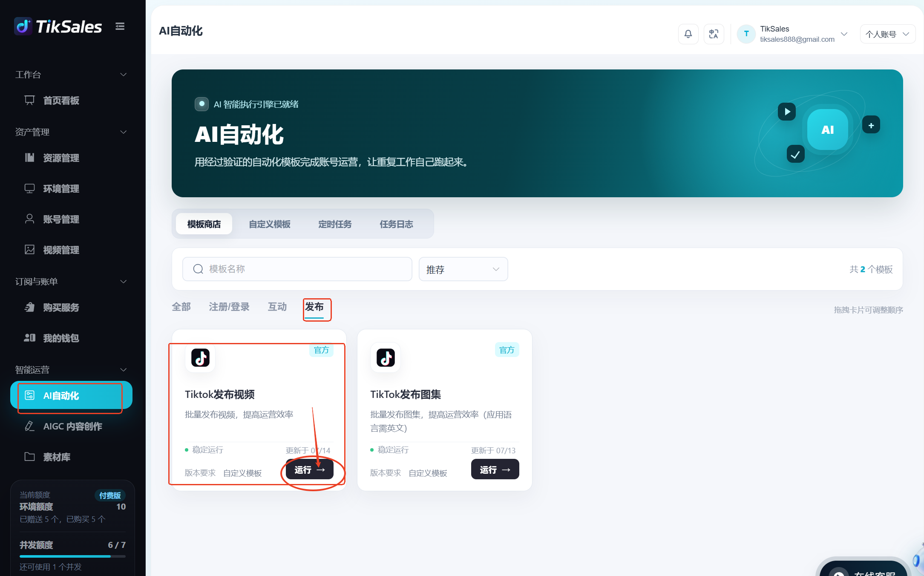Open the 个人账号 account type dropdown
This screenshot has width=924, height=576.
(887, 34)
